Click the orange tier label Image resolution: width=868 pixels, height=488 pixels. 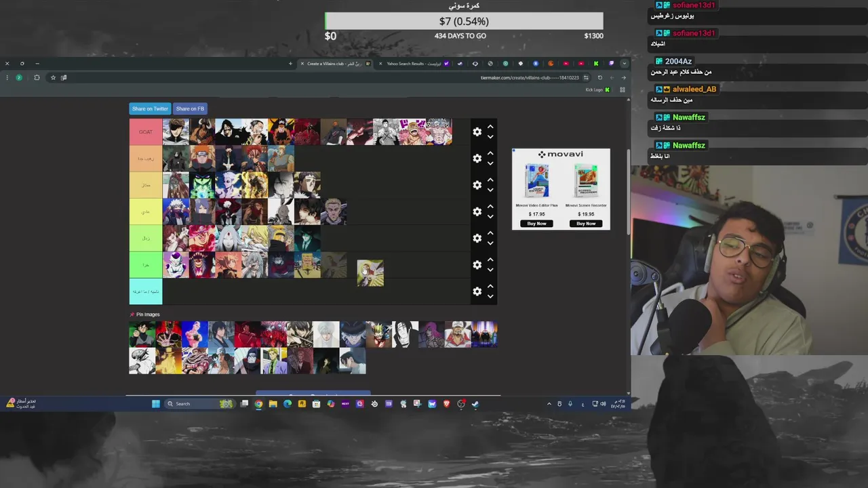[146, 159]
